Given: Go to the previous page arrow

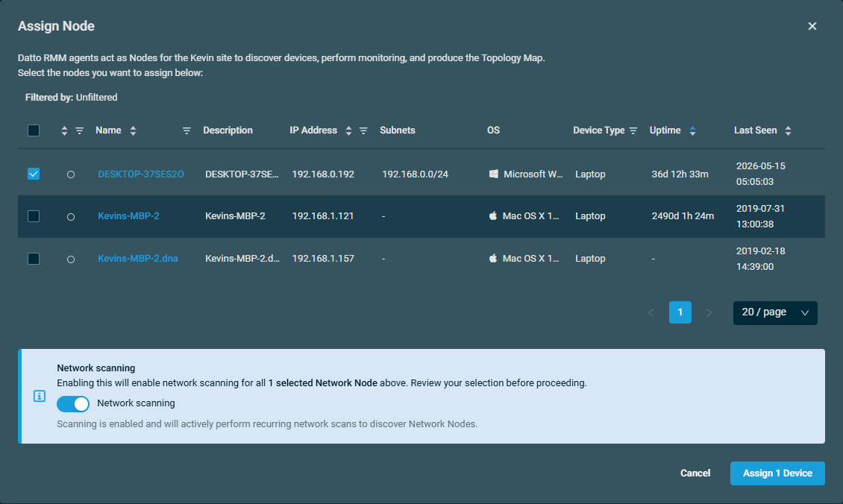Looking at the screenshot, I should point(651,312).
